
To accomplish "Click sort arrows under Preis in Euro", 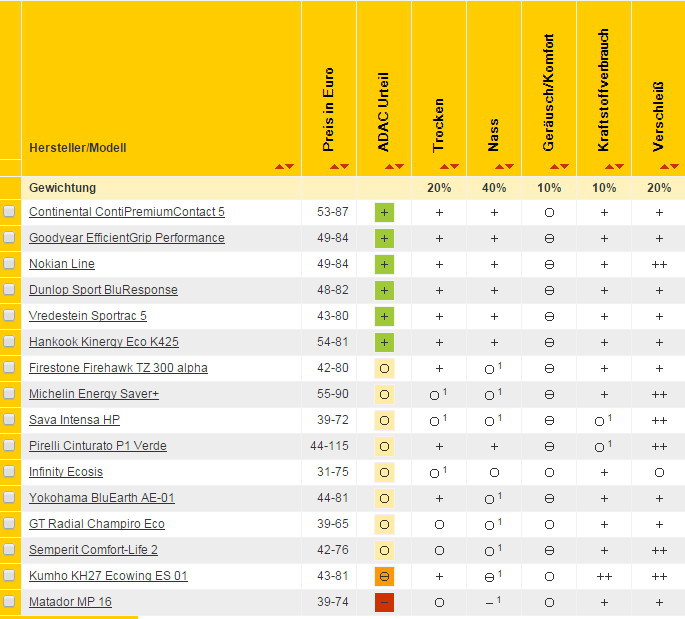I will [x=340, y=167].
